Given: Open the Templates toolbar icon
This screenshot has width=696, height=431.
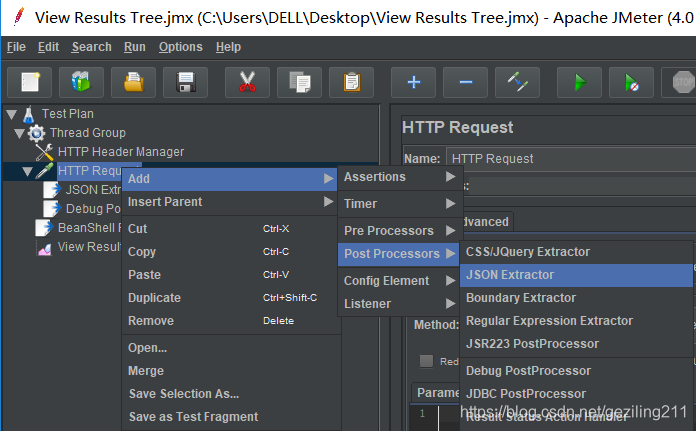Looking at the screenshot, I should pyautogui.click(x=81, y=82).
